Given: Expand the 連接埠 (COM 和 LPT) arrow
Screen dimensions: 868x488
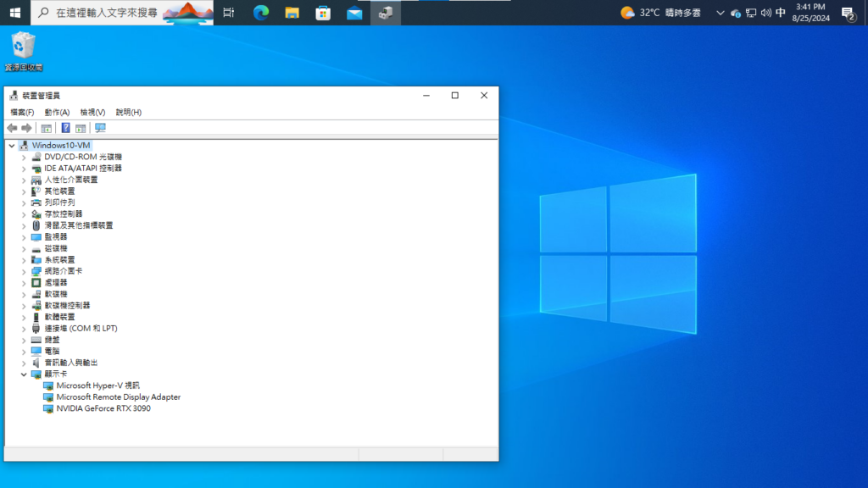Looking at the screenshot, I should [24, 329].
